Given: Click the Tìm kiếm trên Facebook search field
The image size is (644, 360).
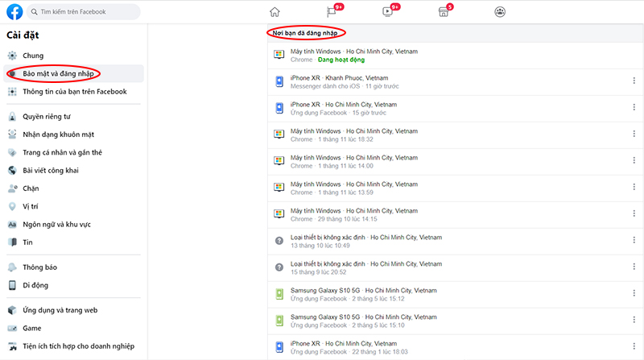Looking at the screenshot, I should tap(84, 12).
